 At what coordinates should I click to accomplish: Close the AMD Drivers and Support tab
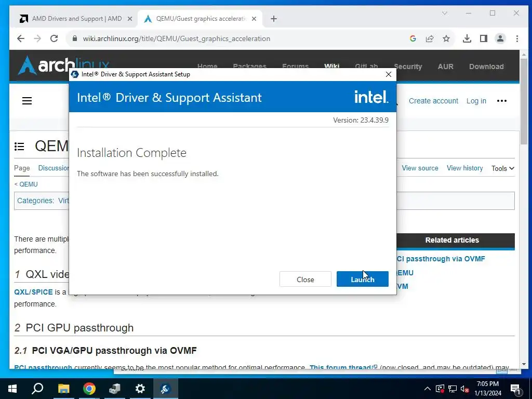[129, 19]
